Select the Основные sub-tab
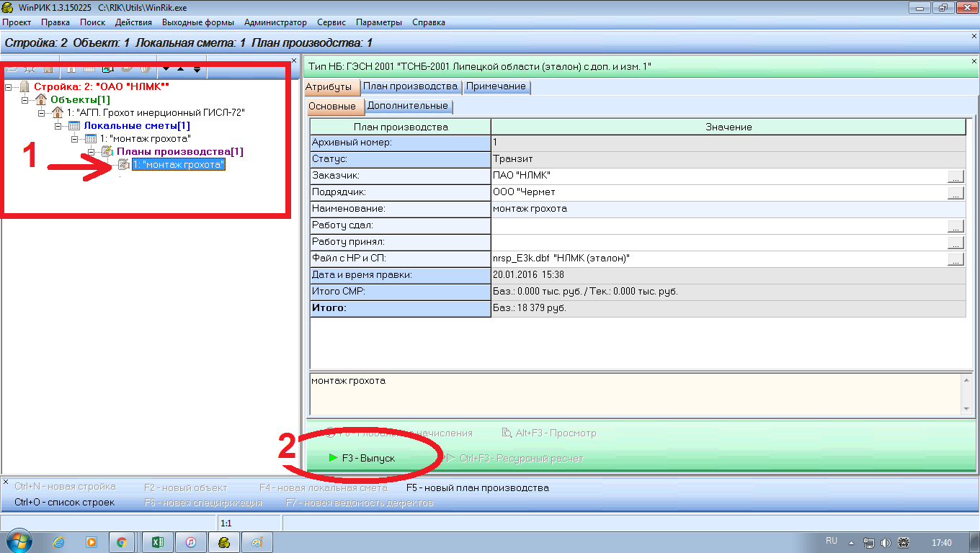The image size is (980, 553). pos(336,107)
